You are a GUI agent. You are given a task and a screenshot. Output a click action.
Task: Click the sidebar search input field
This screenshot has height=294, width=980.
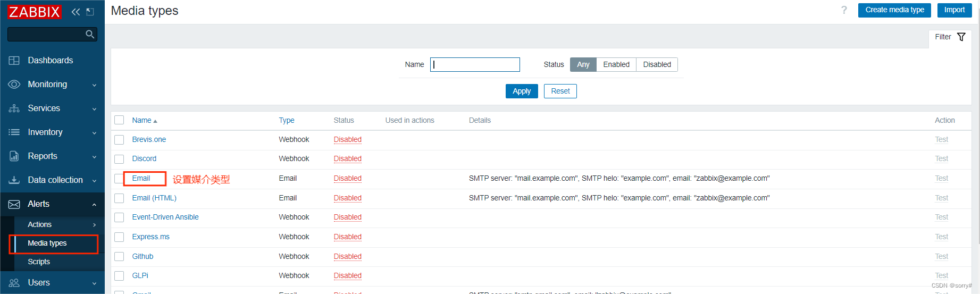[x=52, y=35]
